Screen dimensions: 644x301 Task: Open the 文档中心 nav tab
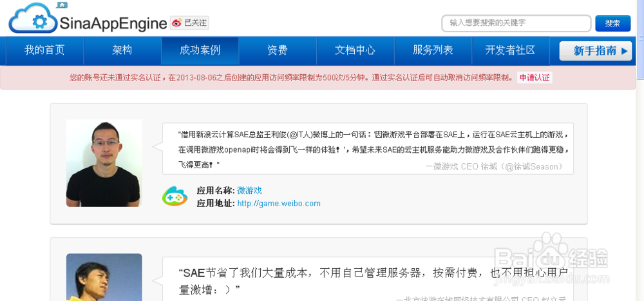pos(355,50)
